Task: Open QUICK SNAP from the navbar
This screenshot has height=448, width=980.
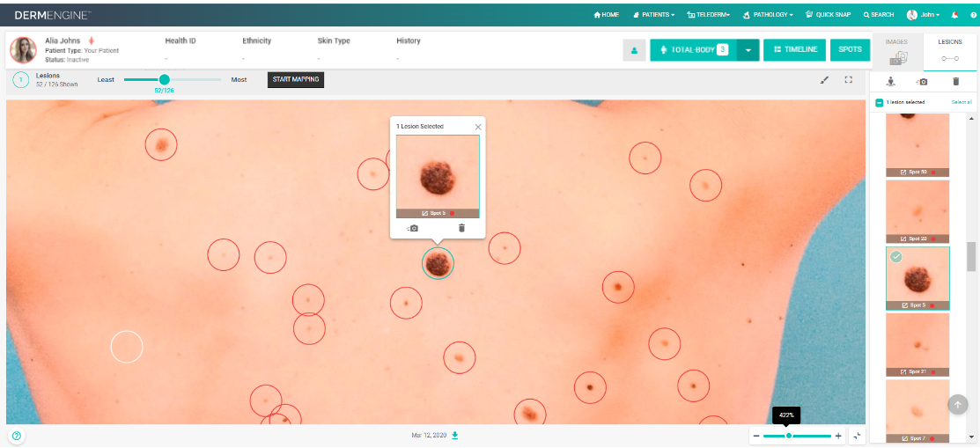Action: [829, 14]
